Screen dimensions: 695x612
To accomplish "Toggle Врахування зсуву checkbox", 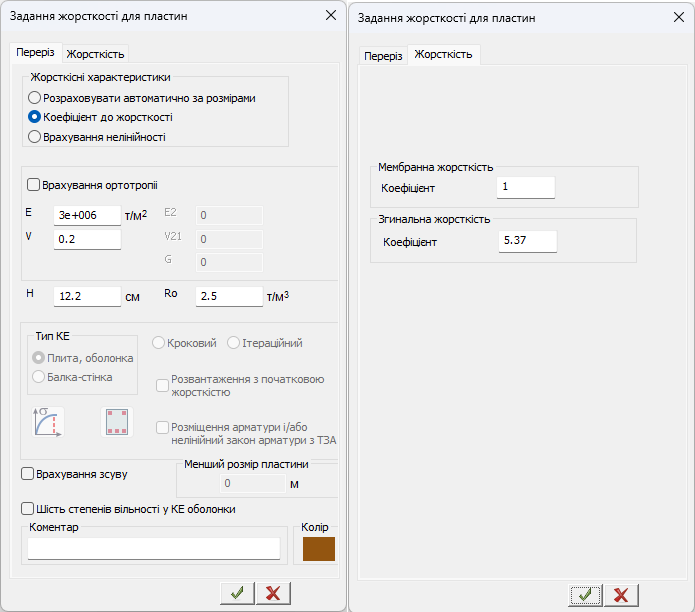I will tap(28, 473).
